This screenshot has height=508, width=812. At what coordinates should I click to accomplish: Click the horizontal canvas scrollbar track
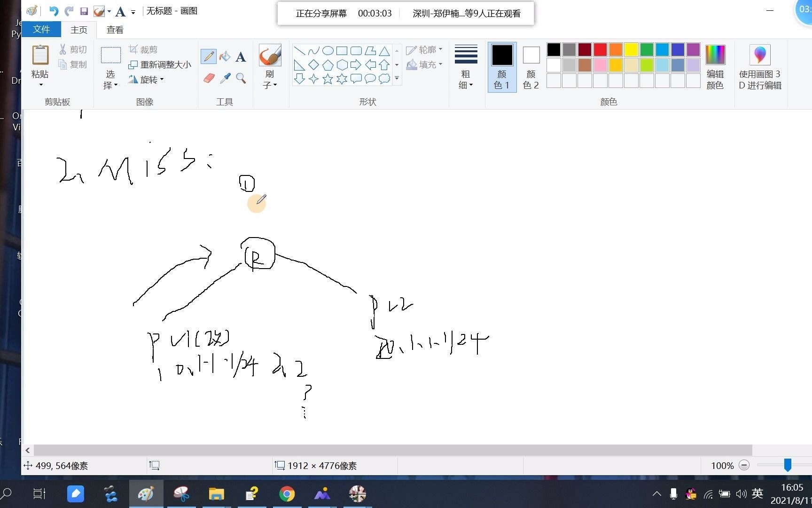(393, 450)
